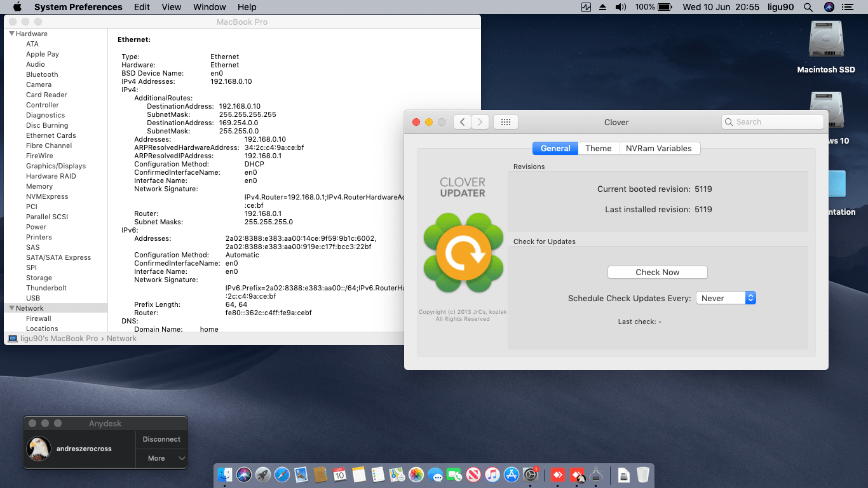Open Spotlight search in menu bar
Image resolution: width=868 pixels, height=488 pixels.
[x=808, y=7]
